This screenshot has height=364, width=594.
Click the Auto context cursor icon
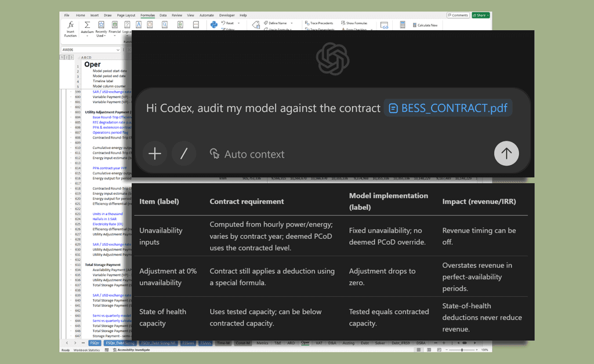[x=215, y=154]
